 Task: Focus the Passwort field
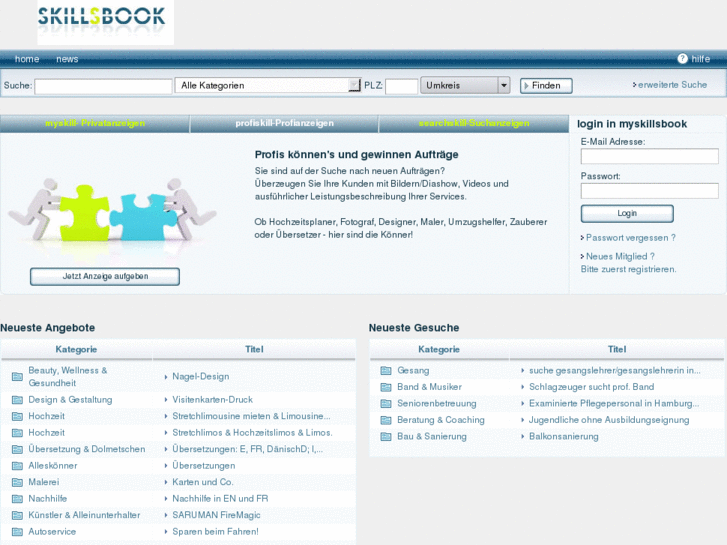(x=650, y=191)
